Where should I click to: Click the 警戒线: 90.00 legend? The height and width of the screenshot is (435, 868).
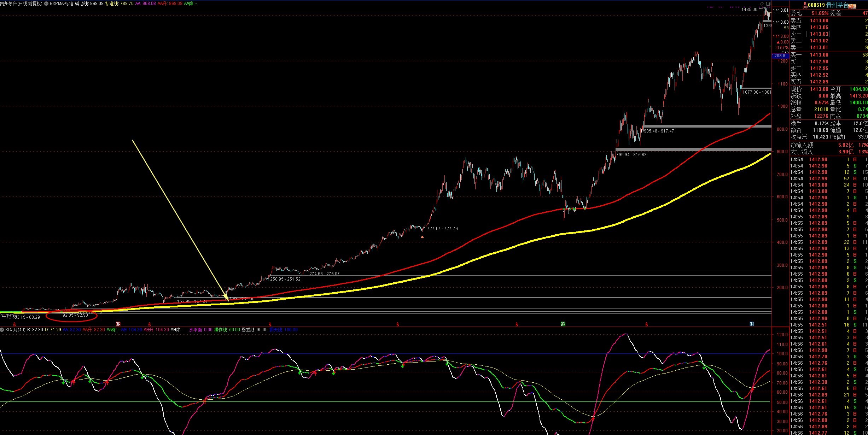coord(255,330)
